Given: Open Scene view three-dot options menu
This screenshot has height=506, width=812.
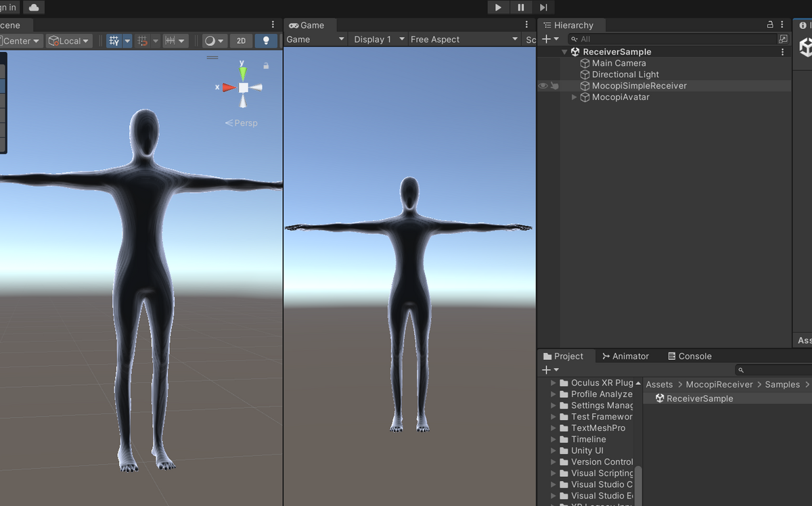Looking at the screenshot, I should (x=273, y=25).
